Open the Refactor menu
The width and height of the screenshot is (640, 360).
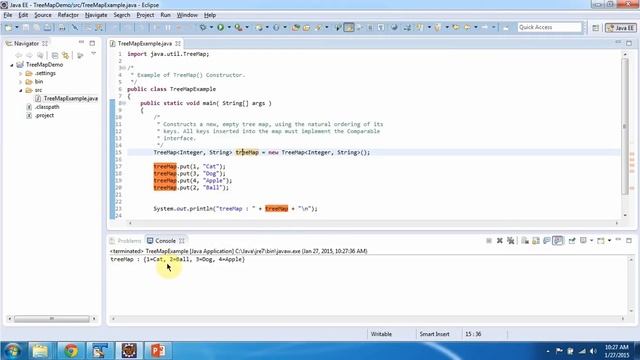coord(68,15)
